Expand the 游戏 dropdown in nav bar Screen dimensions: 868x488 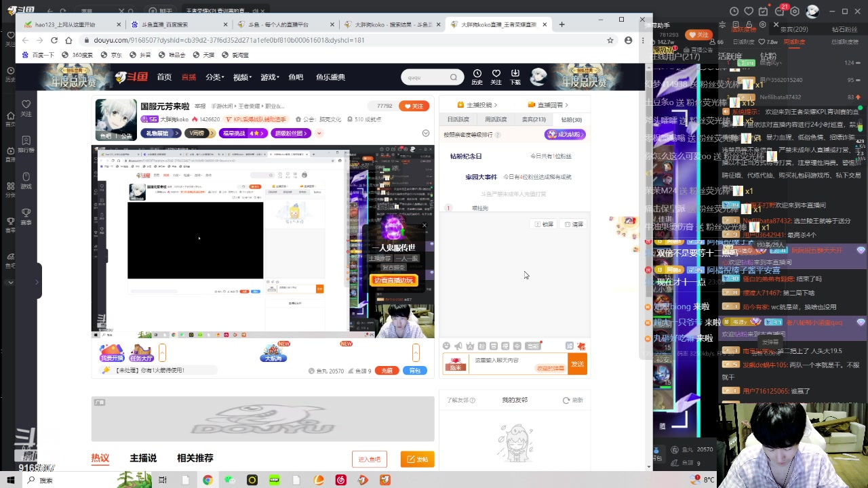click(x=270, y=77)
